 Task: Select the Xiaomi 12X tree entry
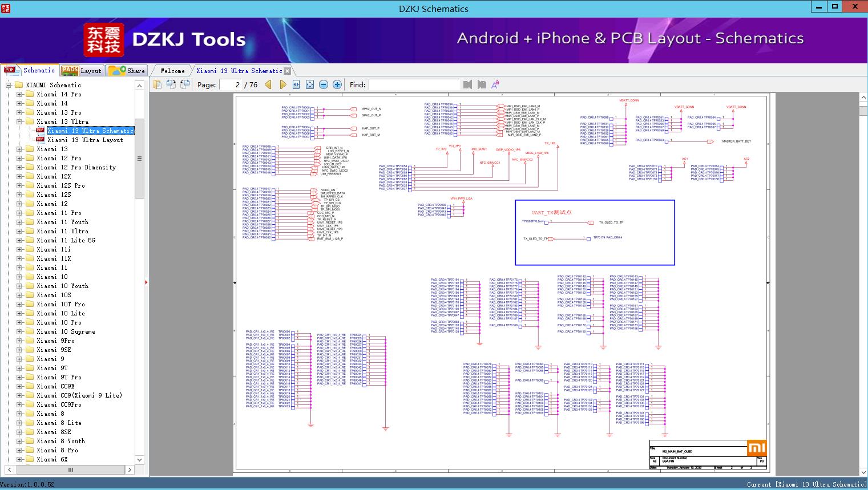tap(54, 176)
